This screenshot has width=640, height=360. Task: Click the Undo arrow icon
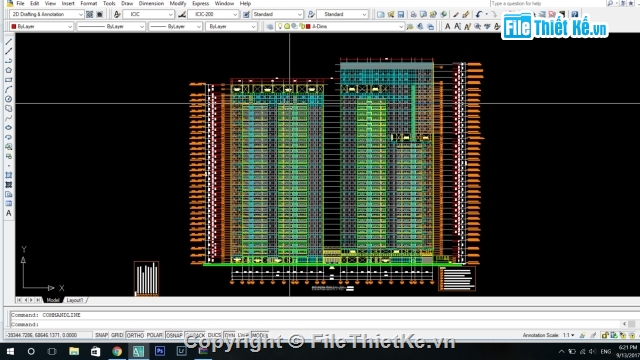coord(479,15)
